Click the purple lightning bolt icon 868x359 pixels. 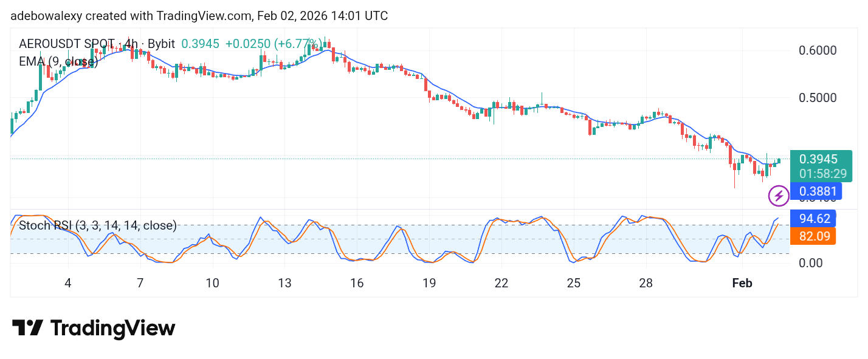point(779,196)
